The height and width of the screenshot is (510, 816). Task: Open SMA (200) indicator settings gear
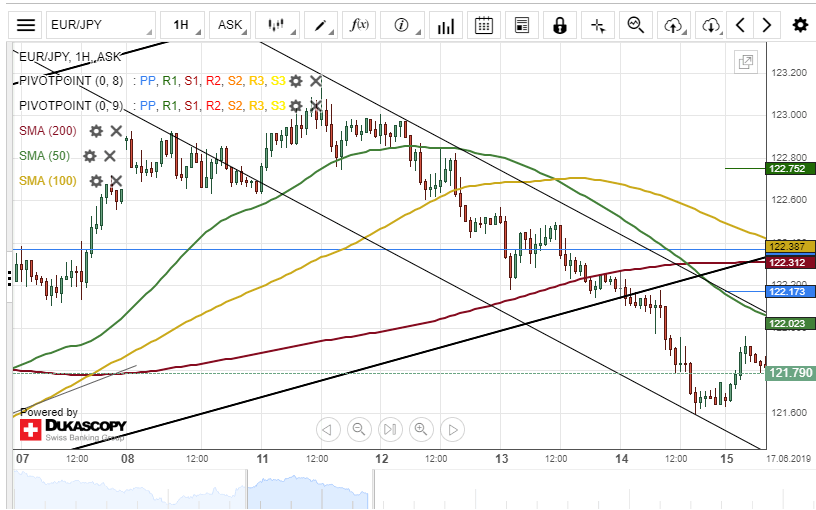click(96, 131)
